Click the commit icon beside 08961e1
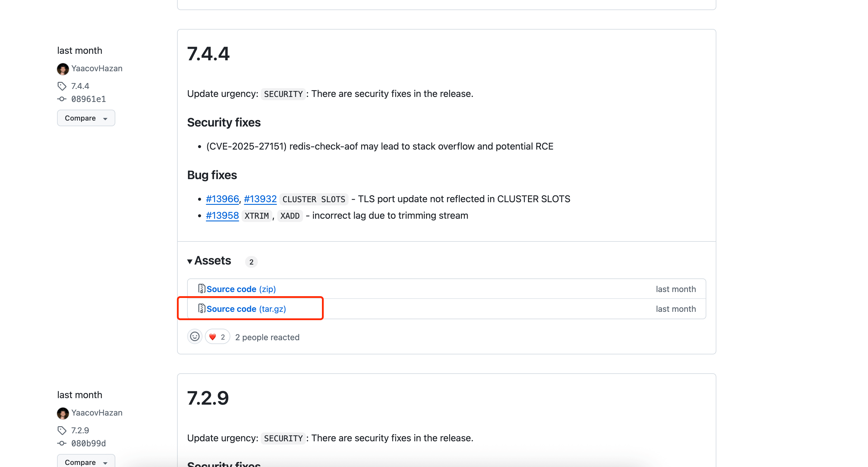This screenshot has height=467, width=868. (62, 99)
